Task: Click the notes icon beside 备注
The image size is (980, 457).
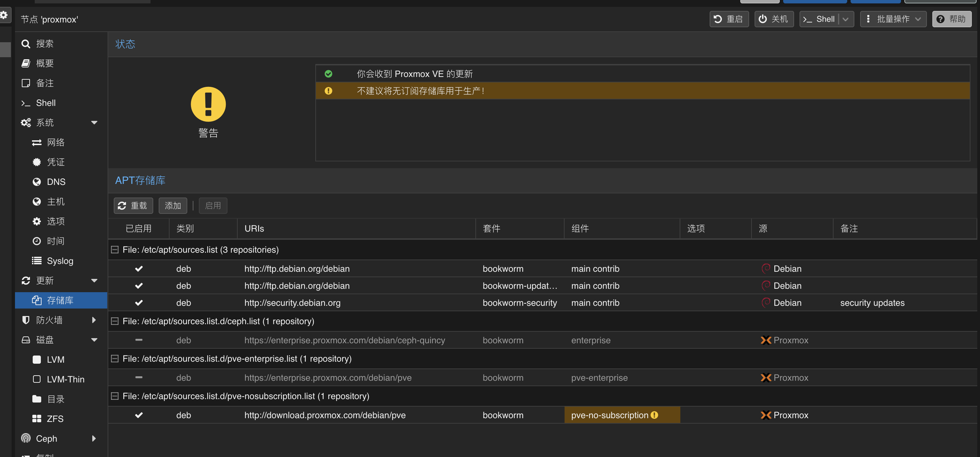Action: click(26, 83)
